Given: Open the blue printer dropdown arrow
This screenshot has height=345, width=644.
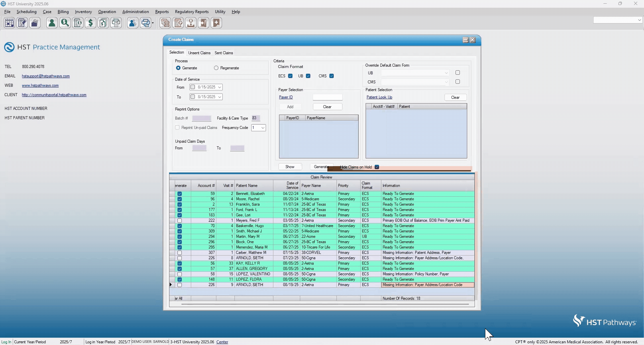Looking at the screenshot, I should click(153, 23).
